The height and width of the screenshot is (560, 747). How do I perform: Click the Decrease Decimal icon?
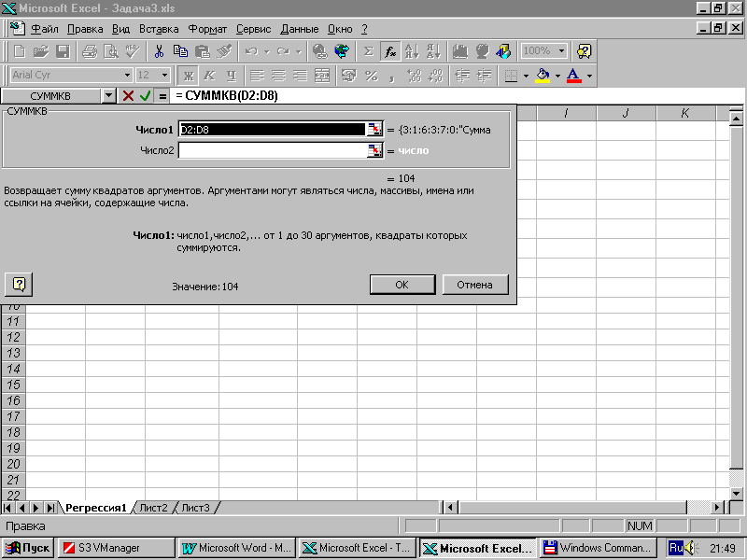[435, 76]
